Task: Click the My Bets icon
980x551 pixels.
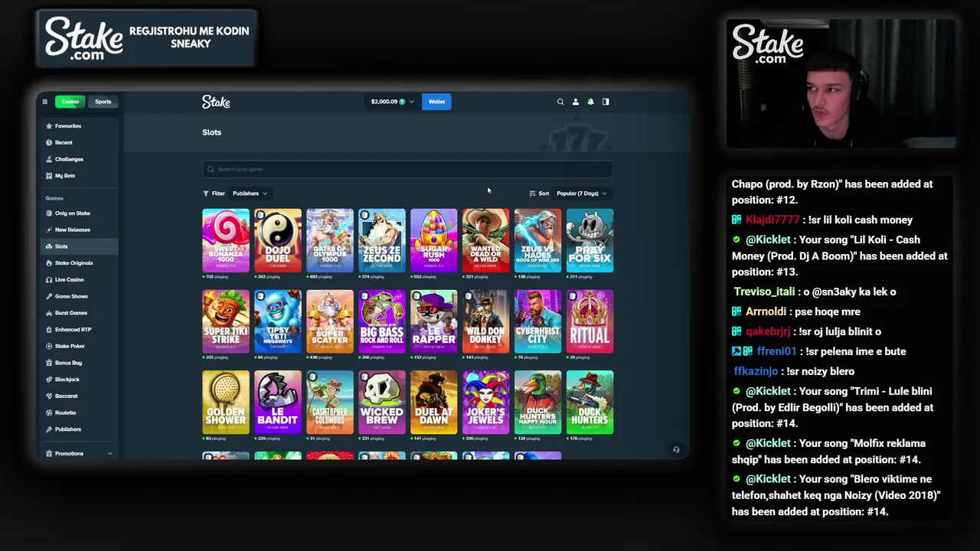Action: 49,176
